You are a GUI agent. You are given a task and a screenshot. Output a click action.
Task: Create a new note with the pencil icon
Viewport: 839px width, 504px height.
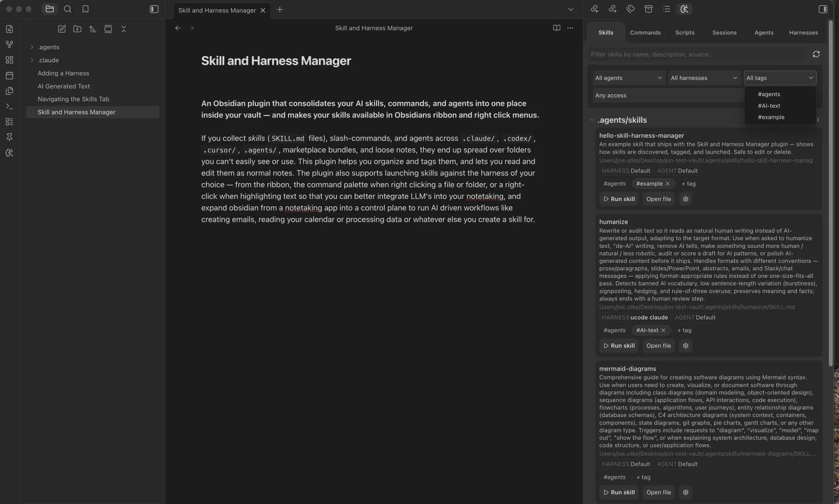[62, 29]
